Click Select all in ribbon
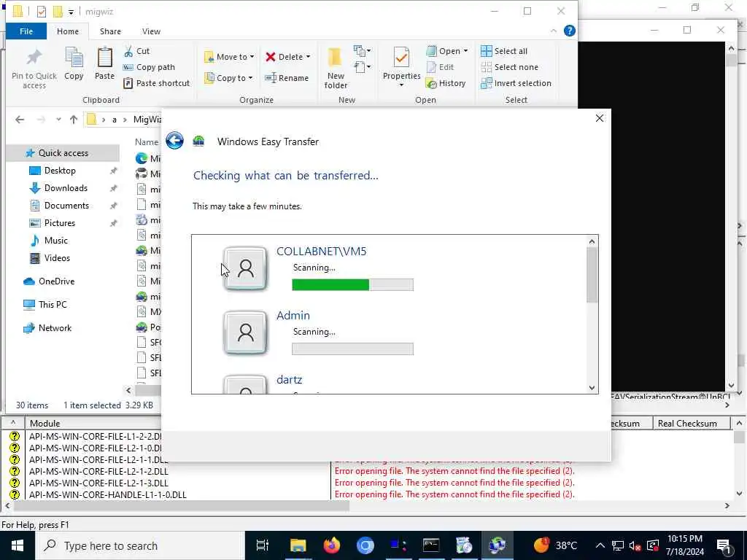 pyautogui.click(x=504, y=51)
